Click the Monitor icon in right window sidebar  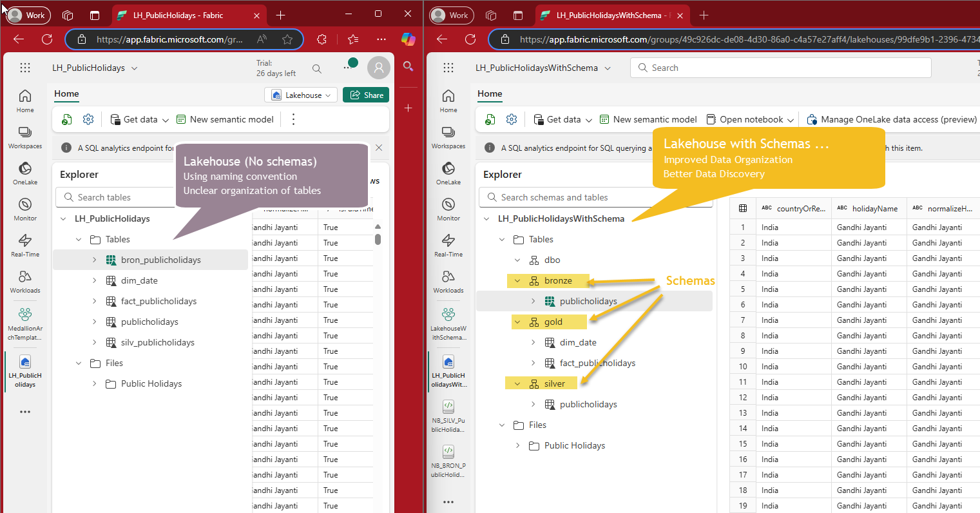click(x=448, y=208)
